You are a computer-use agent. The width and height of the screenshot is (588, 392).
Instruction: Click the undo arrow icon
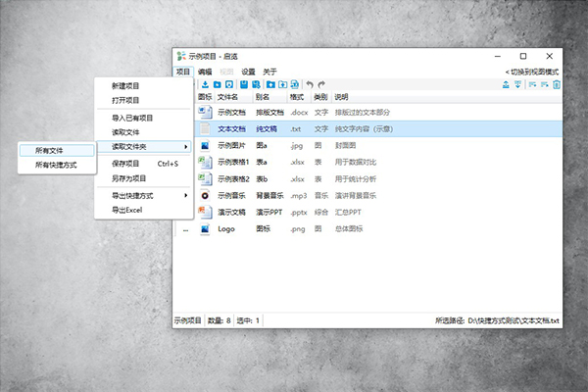click(x=310, y=84)
